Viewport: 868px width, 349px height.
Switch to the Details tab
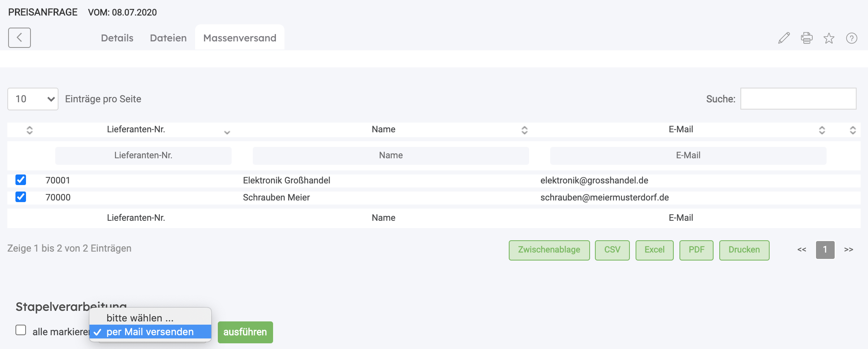(x=117, y=38)
